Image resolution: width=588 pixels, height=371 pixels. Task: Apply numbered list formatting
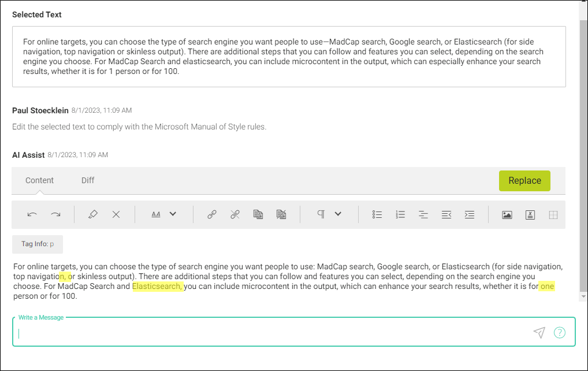point(400,214)
